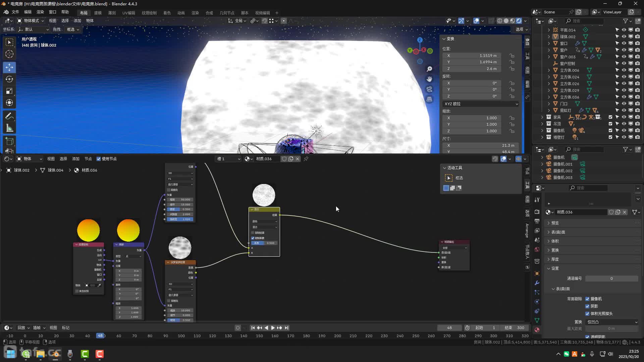This screenshot has width=644, height=362.
Task: Expand the 体积 material panel
Action: 555,241
